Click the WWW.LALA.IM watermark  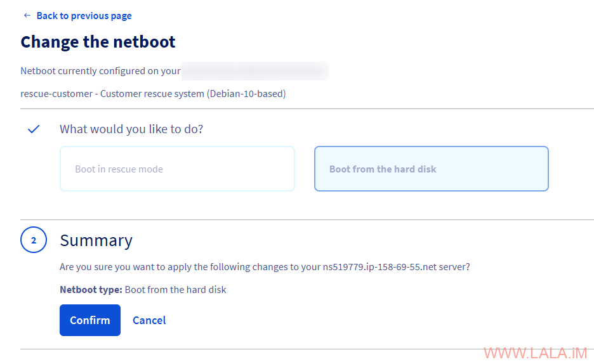pyautogui.click(x=535, y=353)
